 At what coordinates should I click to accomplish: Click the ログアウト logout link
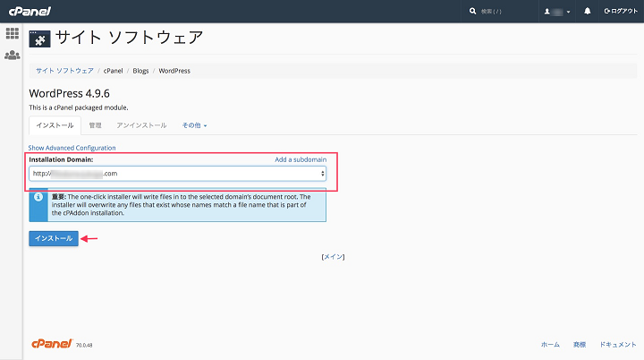pyautogui.click(x=621, y=11)
